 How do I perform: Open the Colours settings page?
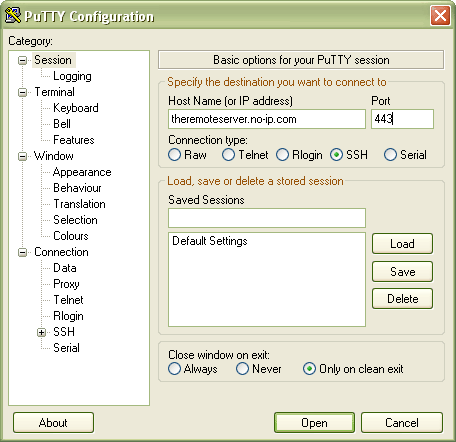[71, 236]
